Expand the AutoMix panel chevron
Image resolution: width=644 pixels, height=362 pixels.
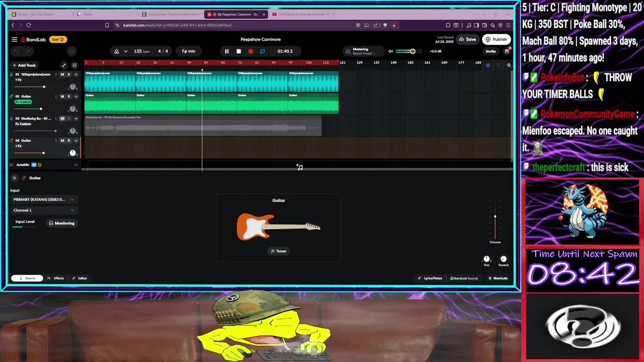(x=76, y=165)
